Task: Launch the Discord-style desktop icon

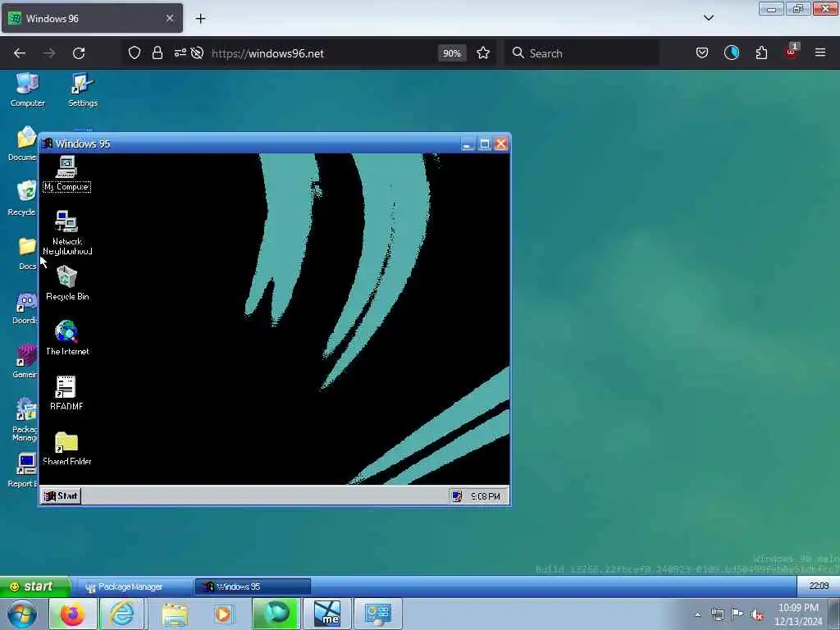Action: point(25,308)
